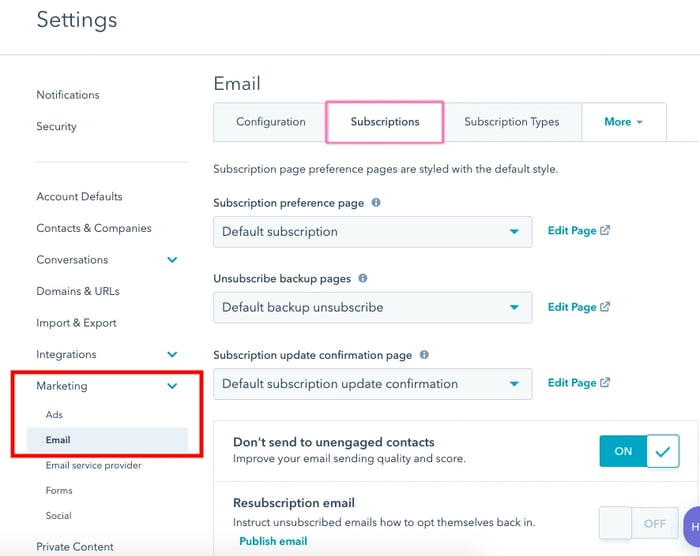Open Email service provider settings
Image resolution: width=700 pixels, height=556 pixels.
(93, 465)
